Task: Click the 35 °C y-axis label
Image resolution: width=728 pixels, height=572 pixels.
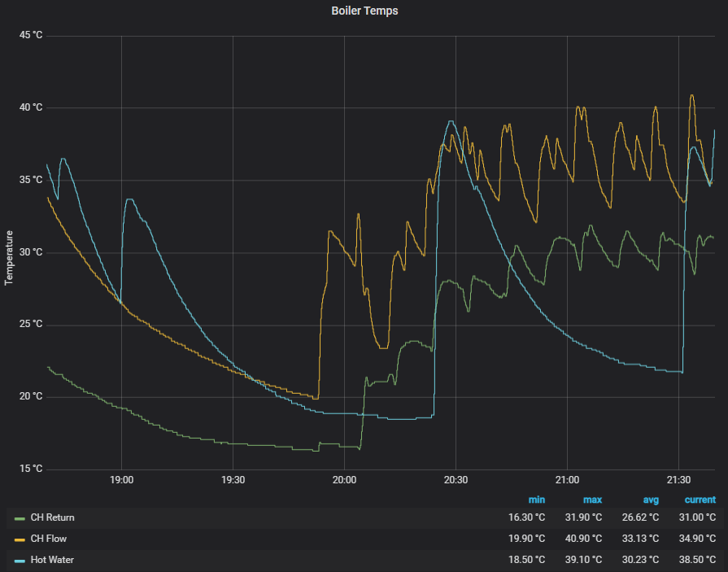Action: click(31, 180)
